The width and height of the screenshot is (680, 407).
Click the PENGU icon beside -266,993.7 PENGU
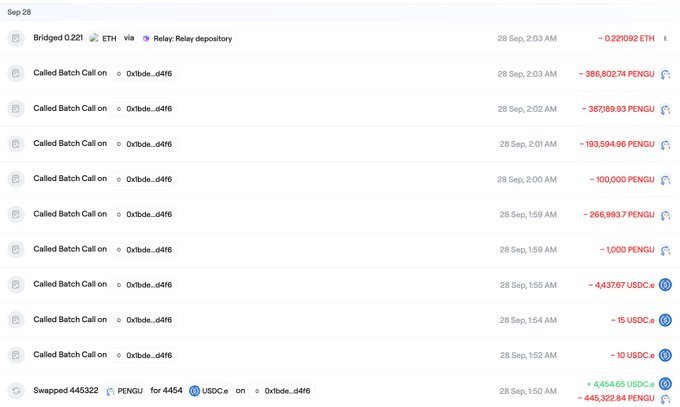click(665, 214)
